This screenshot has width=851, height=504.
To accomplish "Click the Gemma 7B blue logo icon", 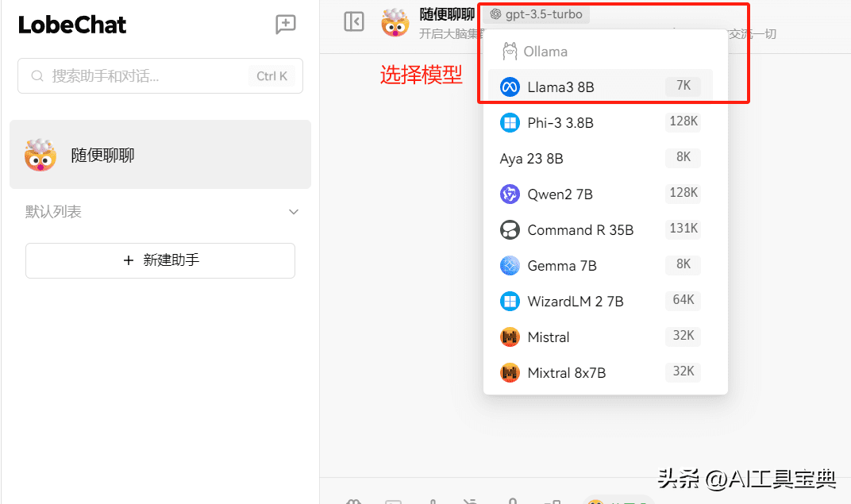I will pyautogui.click(x=510, y=266).
